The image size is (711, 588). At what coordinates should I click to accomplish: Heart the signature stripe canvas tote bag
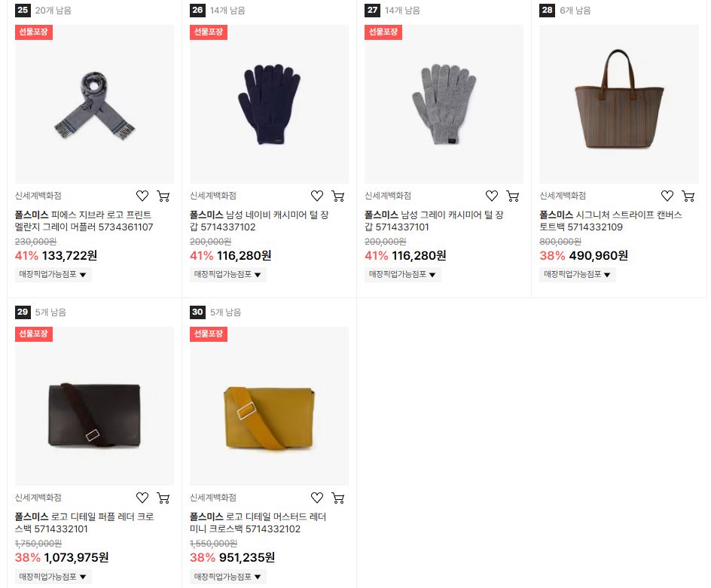tap(667, 196)
